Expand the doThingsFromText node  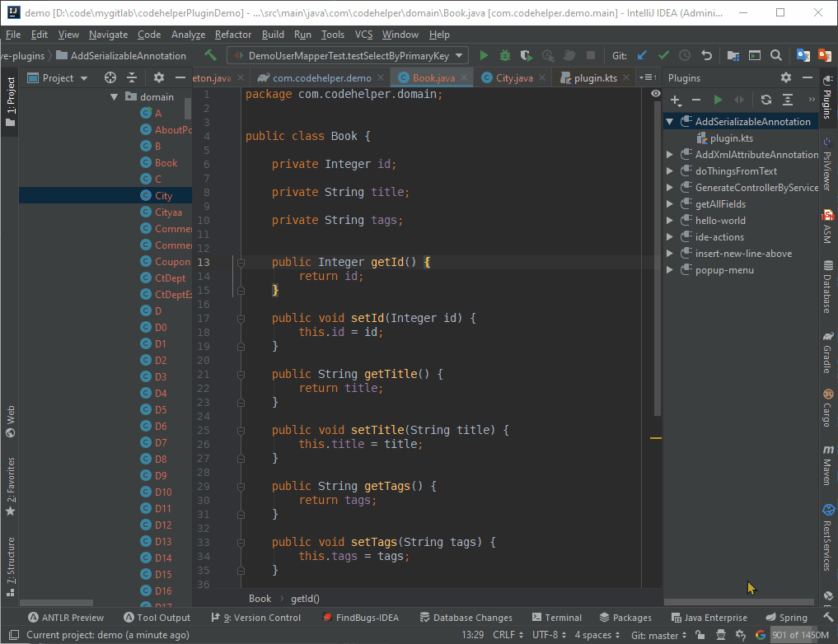pos(669,171)
